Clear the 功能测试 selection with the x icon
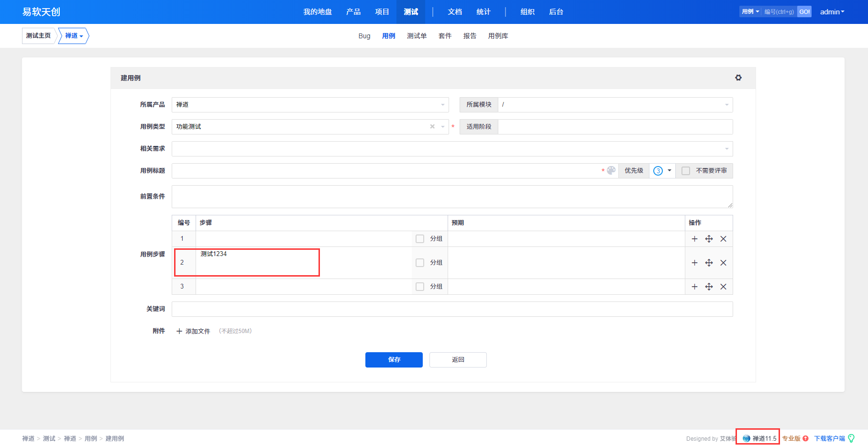The image size is (868, 446). click(432, 126)
